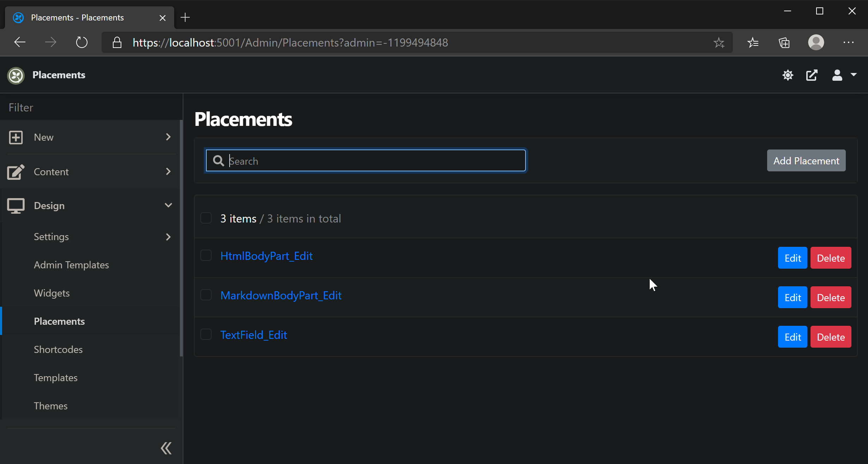Viewport: 868px width, 464px height.
Task: Open the MarkdownBodyPart_Edit link
Action: tap(281, 295)
